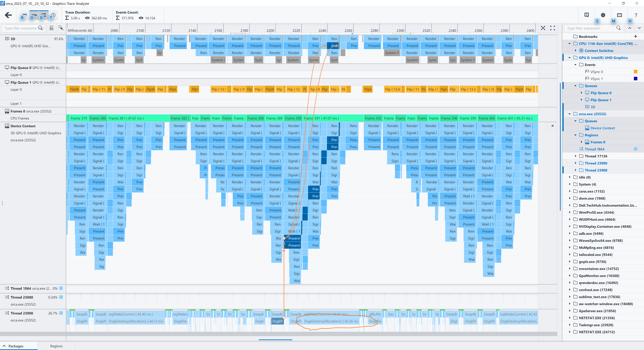Open the settings gear
Screen dimensions: 644x350
pos(603,15)
